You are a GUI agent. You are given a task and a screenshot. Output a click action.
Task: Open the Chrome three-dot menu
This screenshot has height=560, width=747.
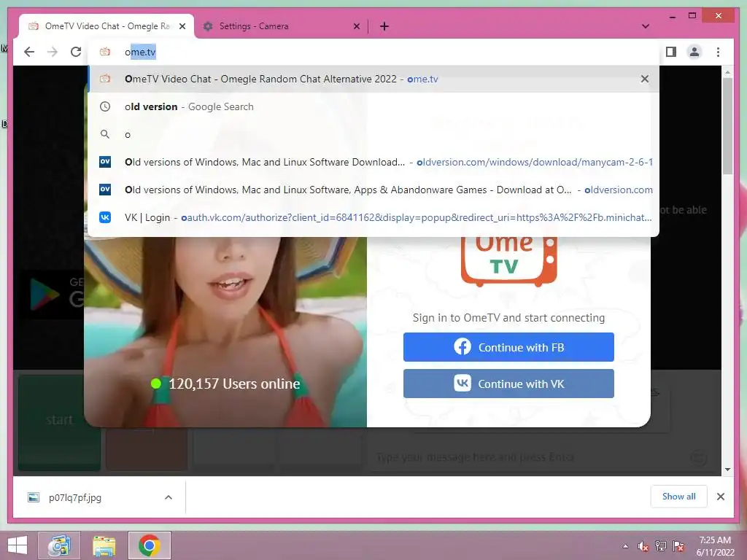(x=718, y=52)
